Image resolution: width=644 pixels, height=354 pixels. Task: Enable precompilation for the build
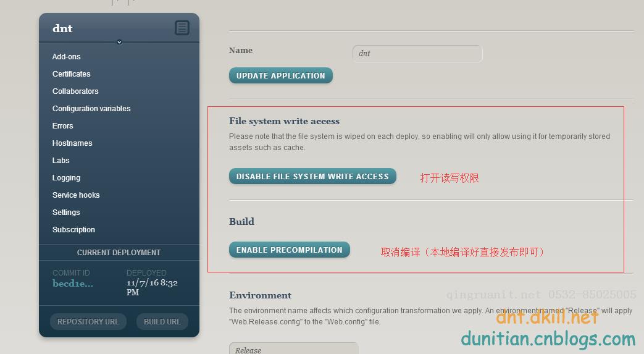click(x=289, y=250)
